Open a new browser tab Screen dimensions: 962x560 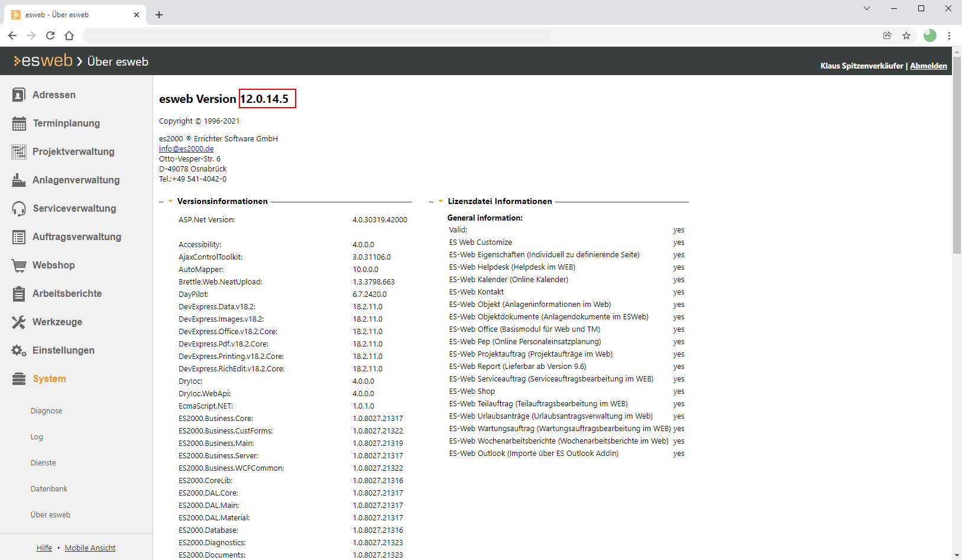pyautogui.click(x=159, y=15)
